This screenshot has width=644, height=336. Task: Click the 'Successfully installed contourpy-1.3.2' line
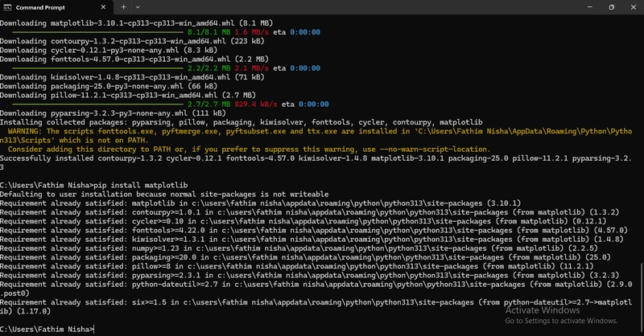pyautogui.click(x=316, y=163)
